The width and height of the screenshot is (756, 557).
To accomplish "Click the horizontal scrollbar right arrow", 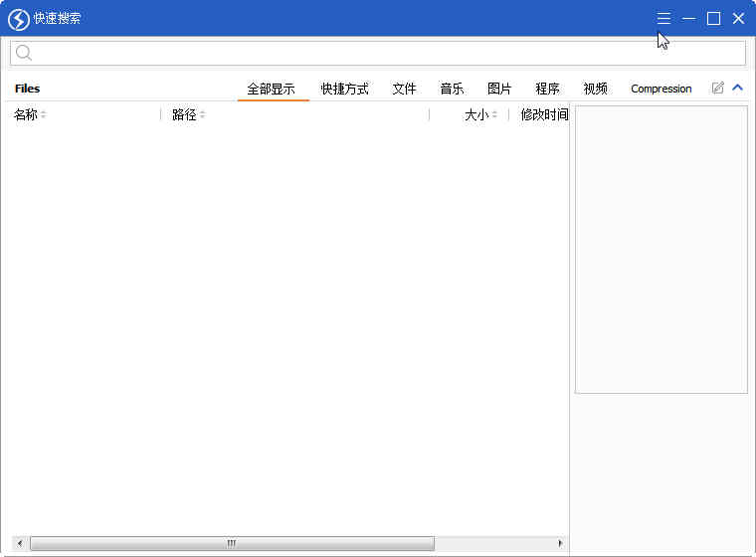I will click(560, 543).
